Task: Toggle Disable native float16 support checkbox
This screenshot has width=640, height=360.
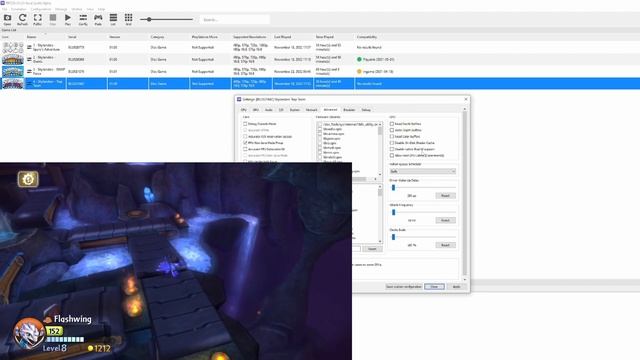Action: [x=392, y=149]
